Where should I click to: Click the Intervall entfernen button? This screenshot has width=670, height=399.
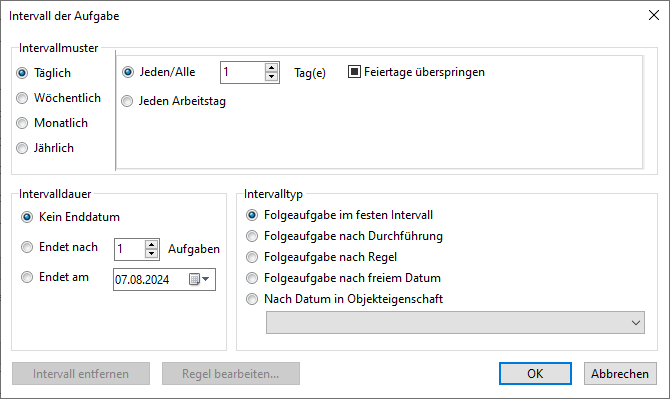pos(81,374)
